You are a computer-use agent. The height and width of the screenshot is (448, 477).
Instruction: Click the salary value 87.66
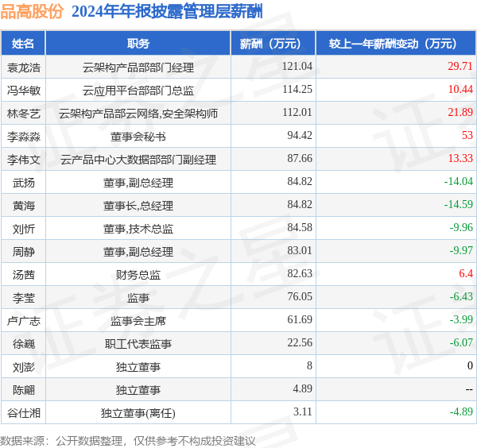tap(300, 159)
